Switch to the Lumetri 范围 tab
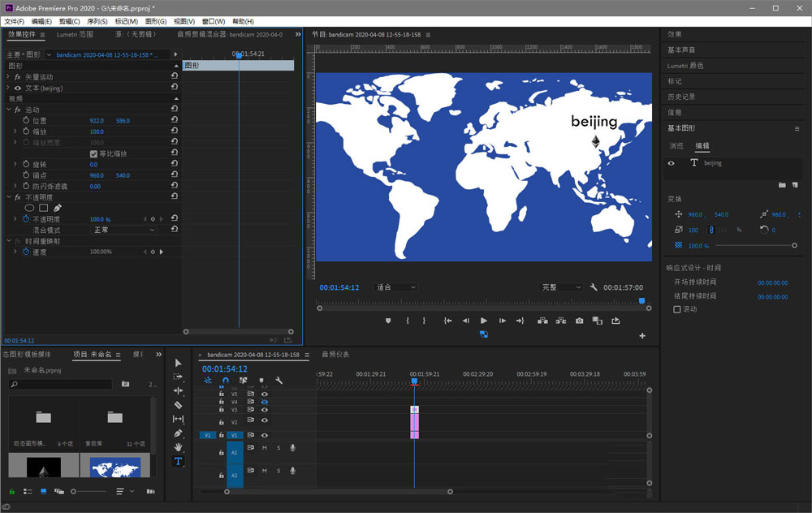 coord(75,35)
